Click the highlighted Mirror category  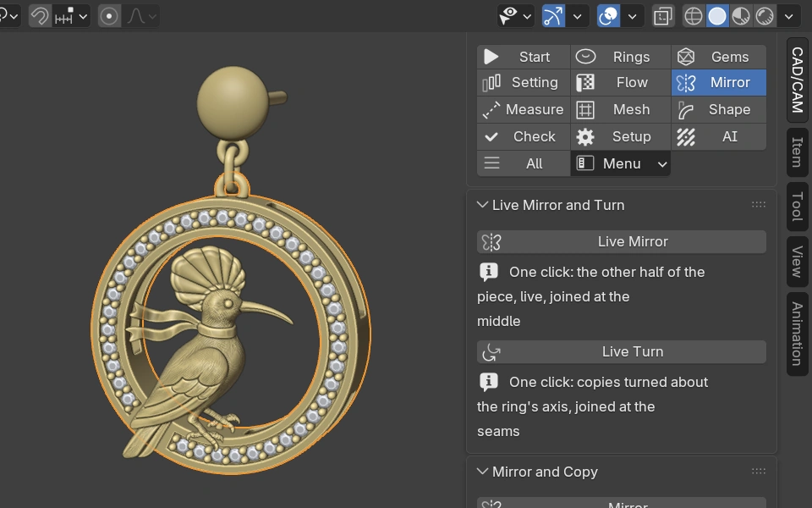click(719, 82)
